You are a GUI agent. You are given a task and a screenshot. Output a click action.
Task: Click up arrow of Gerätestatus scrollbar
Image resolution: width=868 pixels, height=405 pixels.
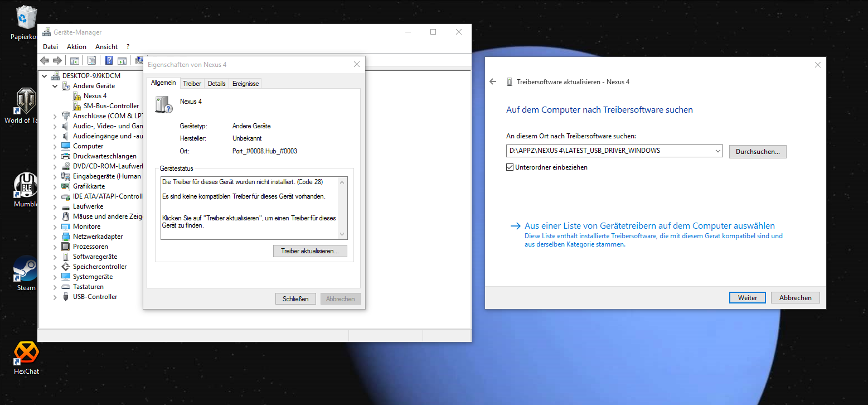(x=342, y=181)
